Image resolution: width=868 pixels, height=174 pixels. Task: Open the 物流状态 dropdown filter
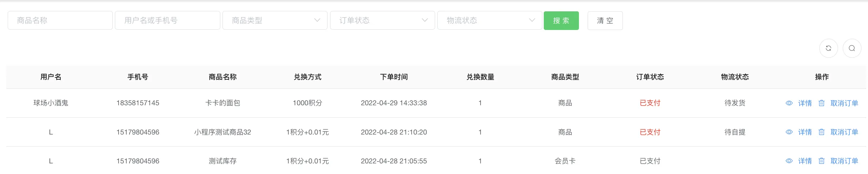click(x=490, y=20)
